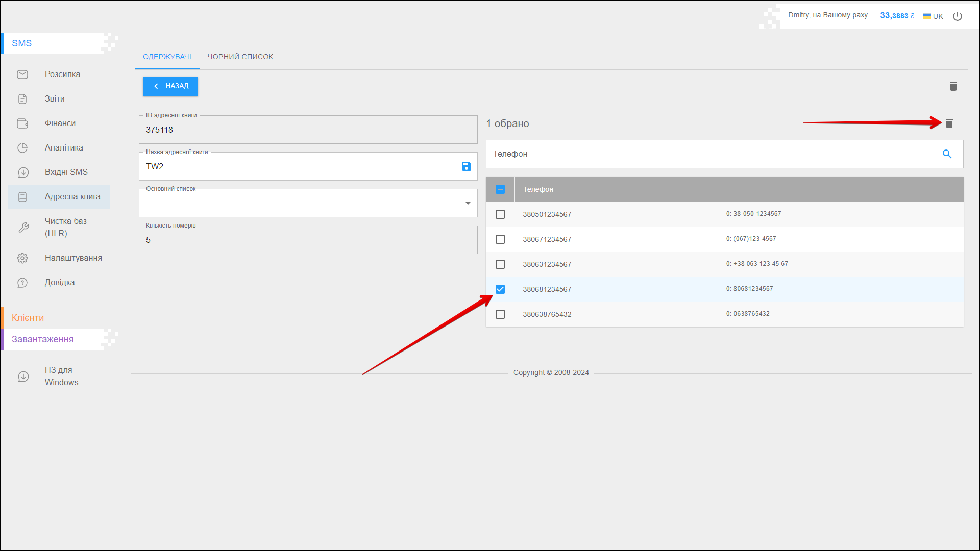Click the trash icon next to '1 обрано'
The height and width of the screenshot is (551, 980).
click(x=949, y=123)
